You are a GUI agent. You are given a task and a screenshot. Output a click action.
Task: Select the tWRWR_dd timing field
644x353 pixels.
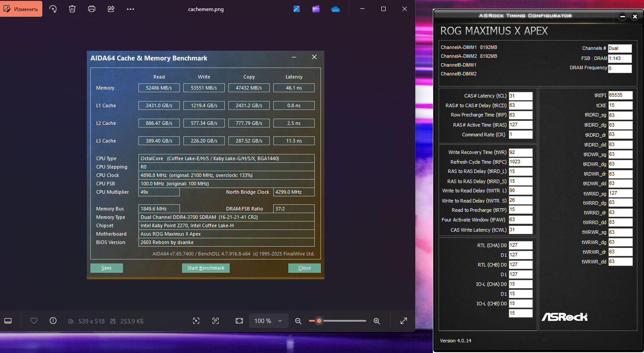point(621,262)
